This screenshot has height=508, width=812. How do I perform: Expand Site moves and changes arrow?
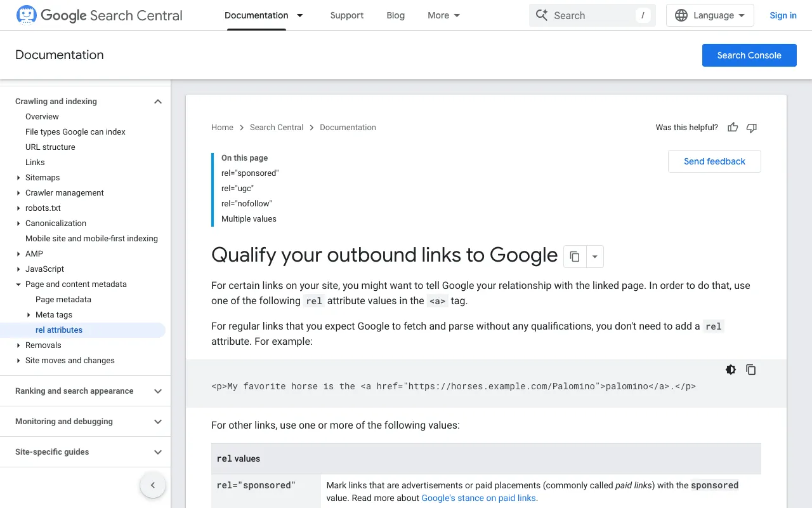pos(18,361)
